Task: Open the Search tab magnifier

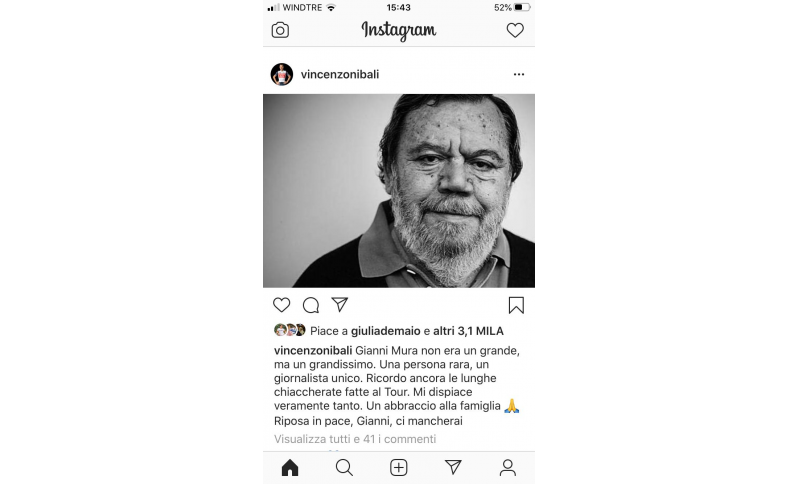Action: coord(344,467)
